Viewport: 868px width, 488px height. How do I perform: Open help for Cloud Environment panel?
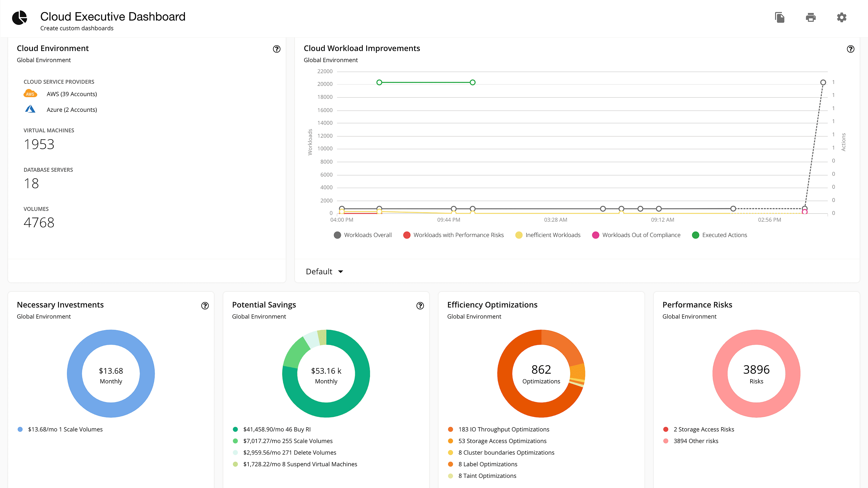click(276, 49)
